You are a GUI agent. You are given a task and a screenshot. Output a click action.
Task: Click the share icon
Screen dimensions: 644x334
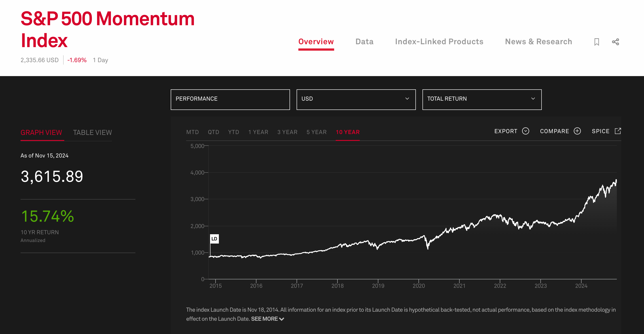point(615,42)
